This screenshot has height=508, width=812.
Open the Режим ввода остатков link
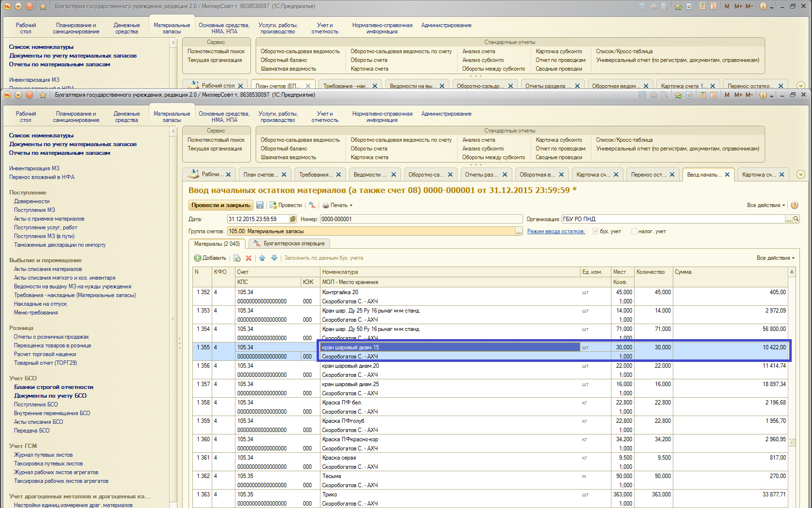(x=556, y=231)
